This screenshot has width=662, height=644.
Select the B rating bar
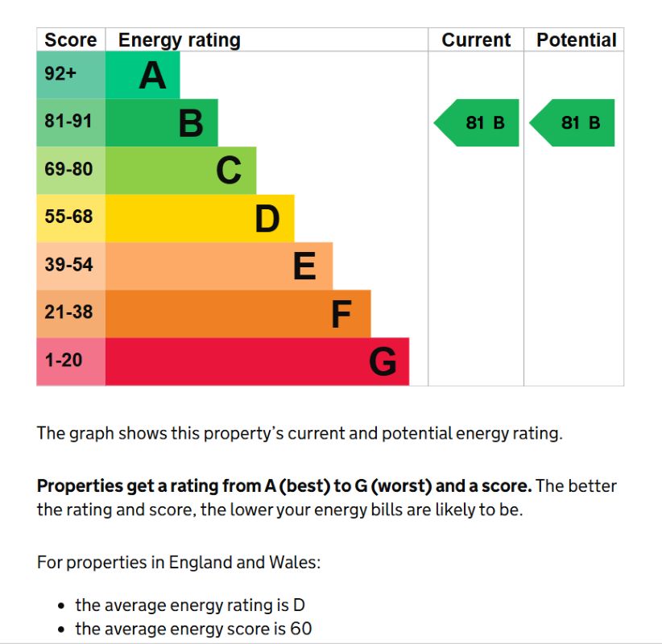tap(162, 123)
